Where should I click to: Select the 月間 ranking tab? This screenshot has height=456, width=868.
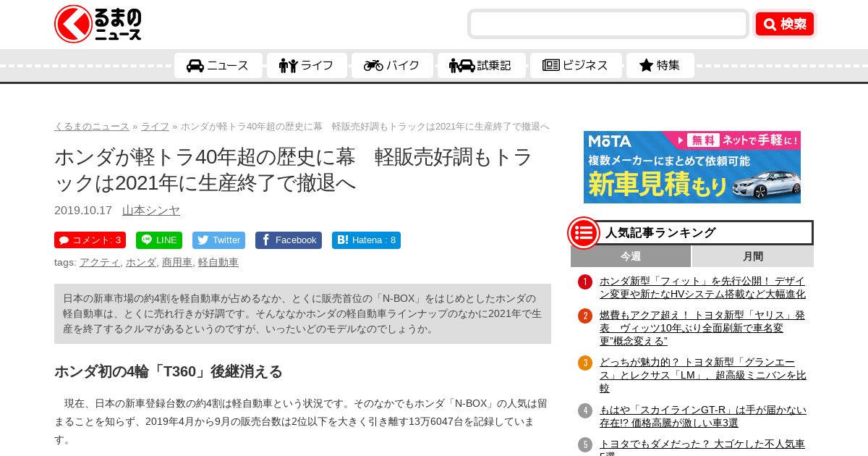[x=753, y=256]
